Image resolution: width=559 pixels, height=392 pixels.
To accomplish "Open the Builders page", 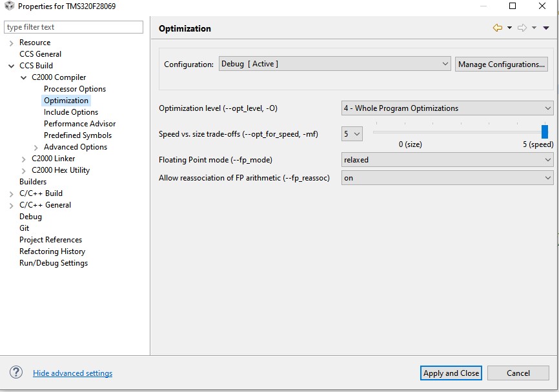I will (x=33, y=182).
